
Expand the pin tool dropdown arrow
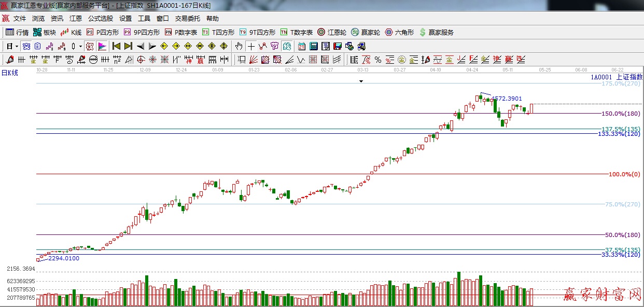coord(80,46)
